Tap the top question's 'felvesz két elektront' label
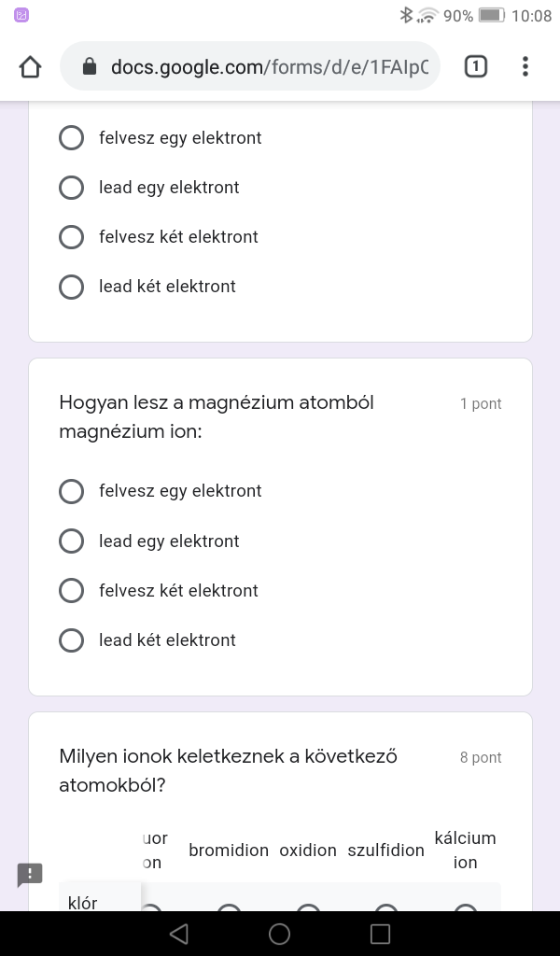 tap(178, 237)
